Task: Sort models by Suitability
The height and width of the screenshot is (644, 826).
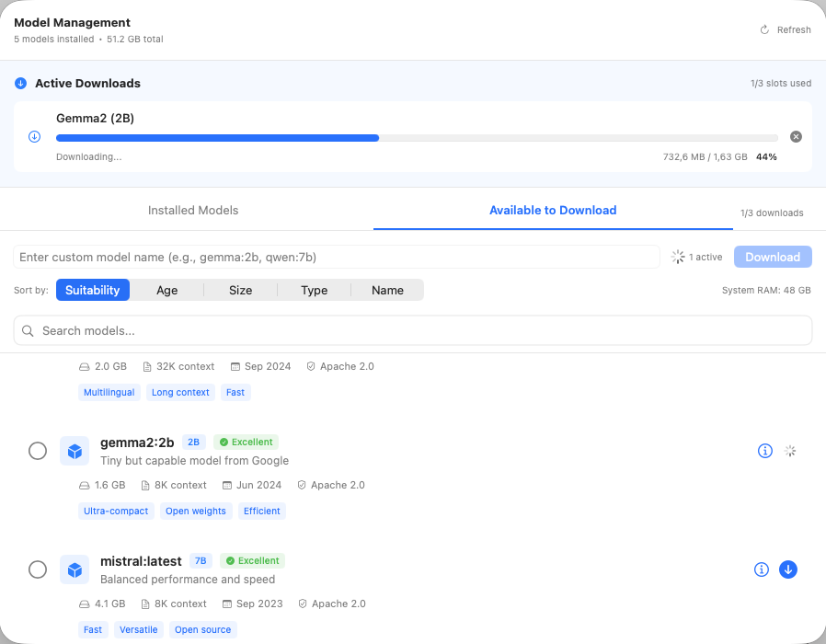Action: click(93, 290)
